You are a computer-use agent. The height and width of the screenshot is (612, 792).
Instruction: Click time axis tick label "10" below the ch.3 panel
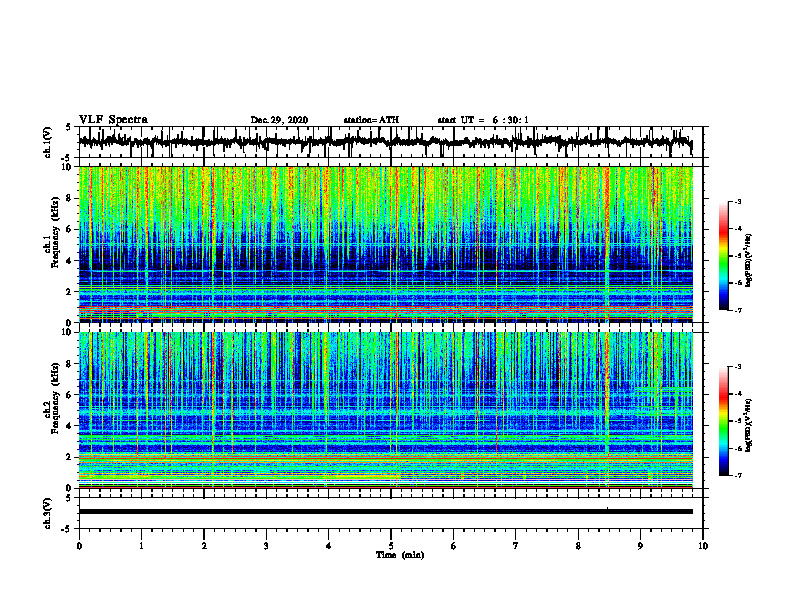(703, 546)
